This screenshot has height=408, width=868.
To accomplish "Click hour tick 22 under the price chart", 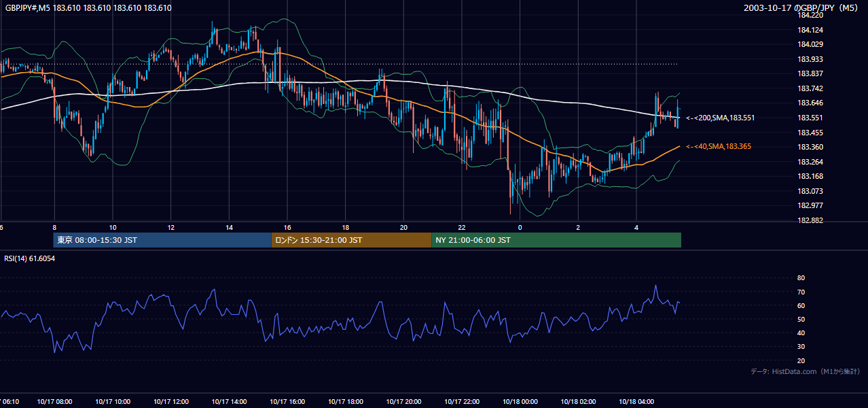I will (462, 228).
